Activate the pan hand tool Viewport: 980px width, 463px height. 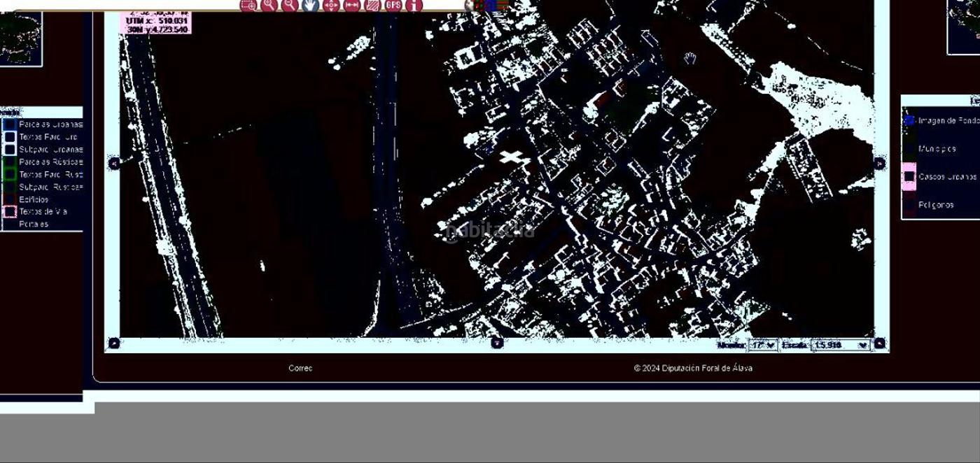click(311, 6)
